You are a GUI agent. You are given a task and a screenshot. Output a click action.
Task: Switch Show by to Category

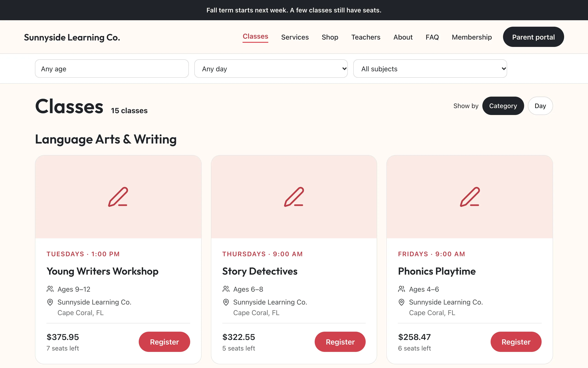(503, 106)
